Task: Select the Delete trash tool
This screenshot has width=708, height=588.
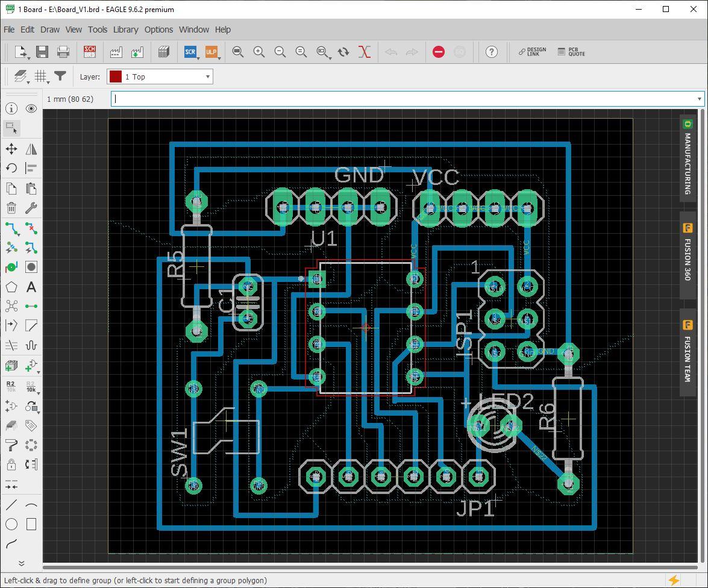Action: (x=11, y=208)
